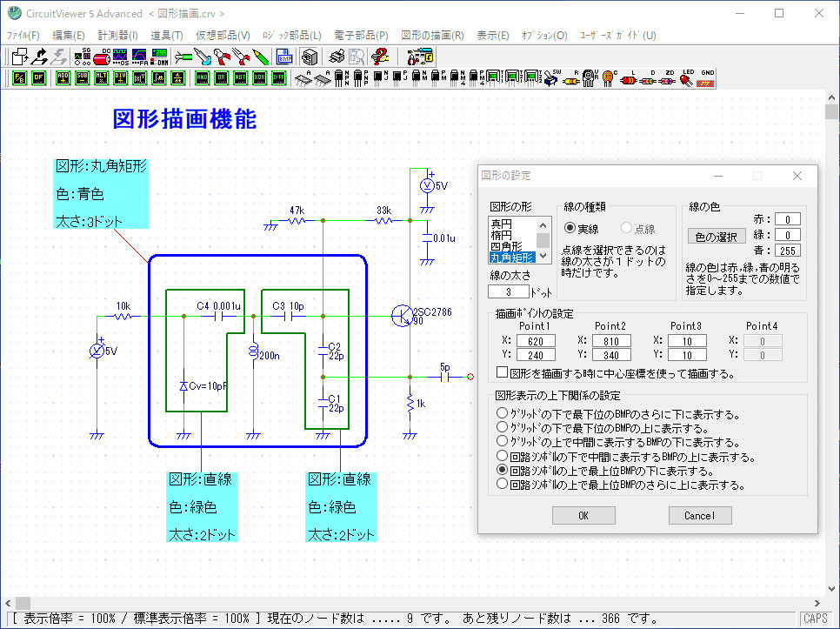
Task: Select the LED part icon
Action: [x=687, y=78]
